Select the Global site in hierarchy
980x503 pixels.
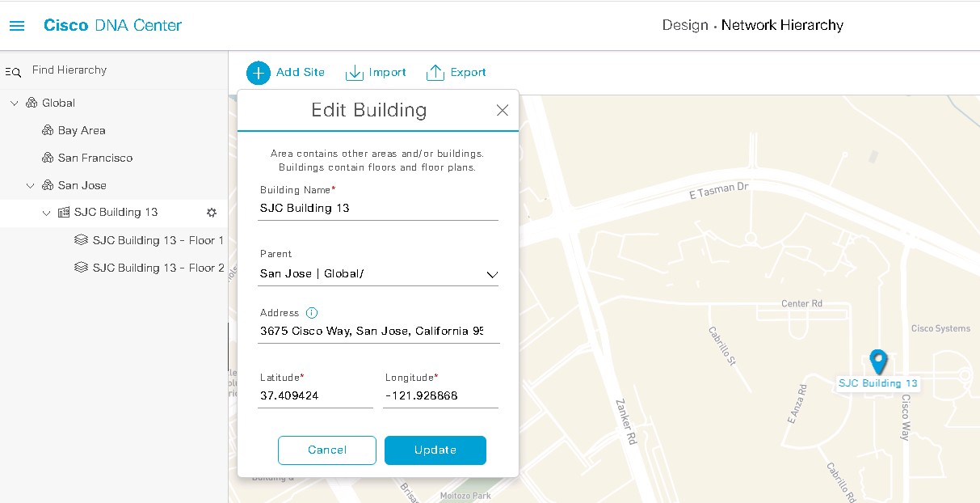(58, 103)
